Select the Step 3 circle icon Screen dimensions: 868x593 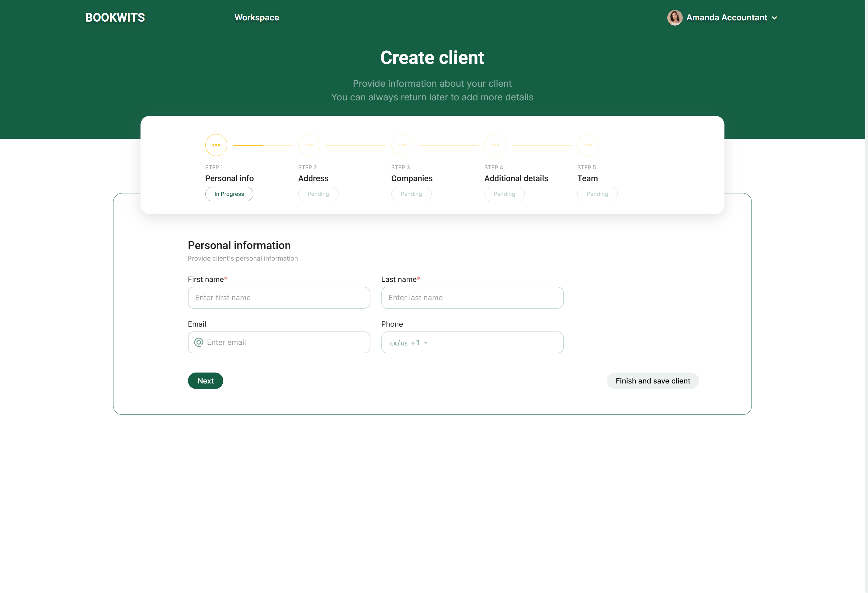click(x=402, y=145)
